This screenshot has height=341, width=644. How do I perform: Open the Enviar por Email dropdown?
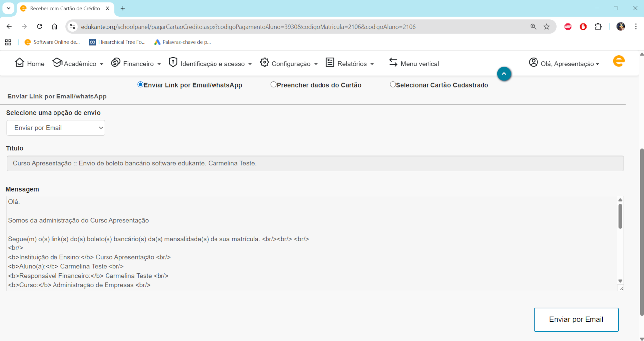55,128
